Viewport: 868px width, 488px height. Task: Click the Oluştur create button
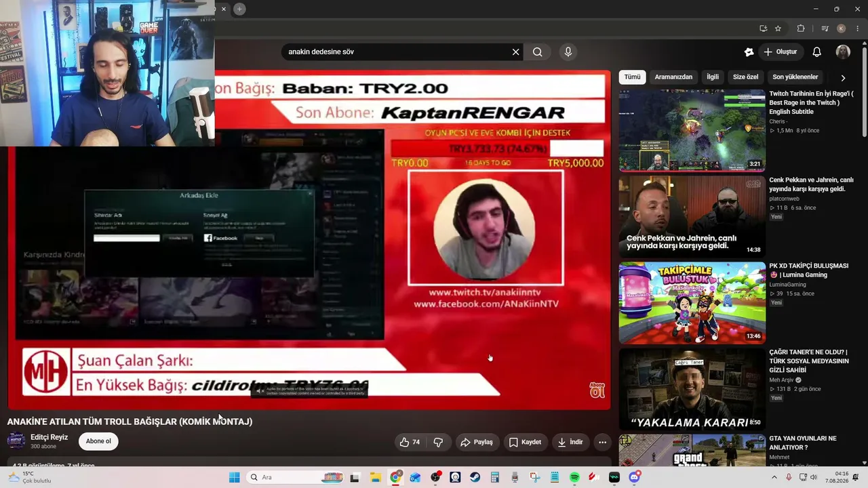tap(781, 52)
